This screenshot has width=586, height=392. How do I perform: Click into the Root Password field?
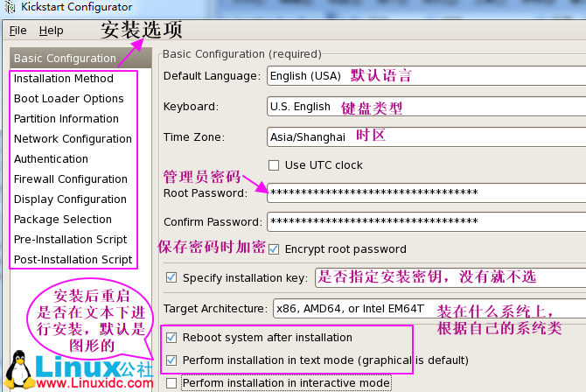427,193
